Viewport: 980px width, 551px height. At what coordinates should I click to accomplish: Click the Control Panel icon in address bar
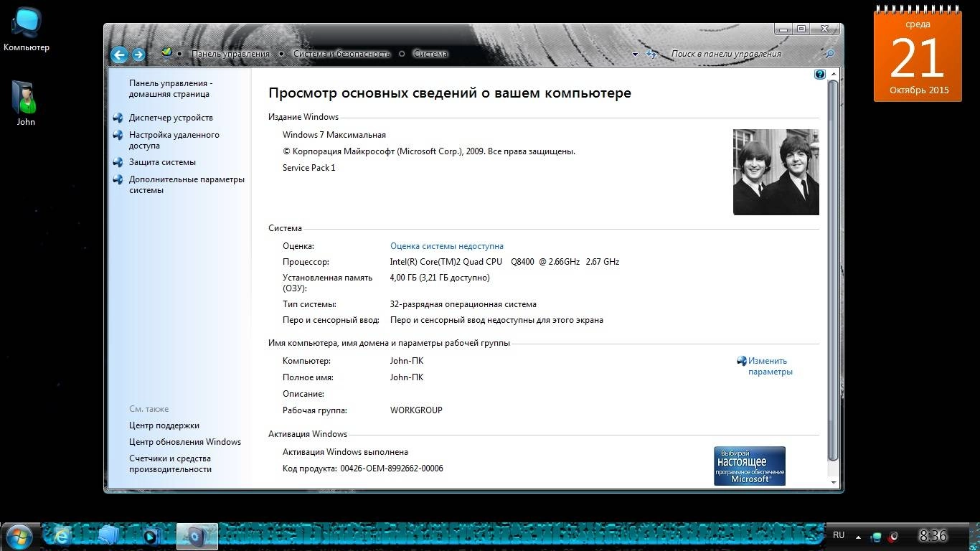click(x=166, y=52)
